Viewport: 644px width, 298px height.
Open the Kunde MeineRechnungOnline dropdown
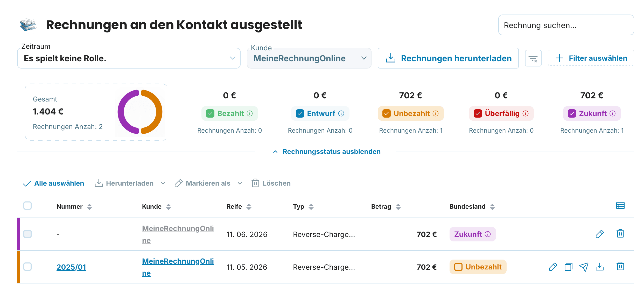[x=309, y=58]
